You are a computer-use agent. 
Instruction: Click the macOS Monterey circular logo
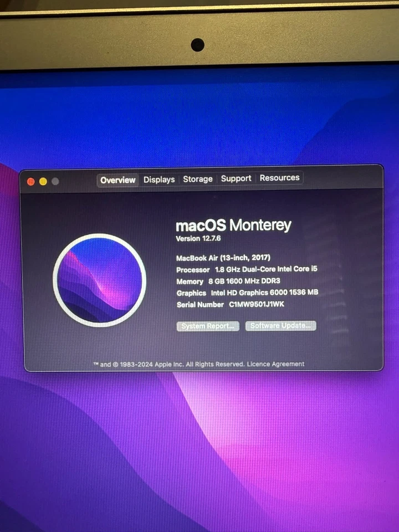click(x=99, y=280)
